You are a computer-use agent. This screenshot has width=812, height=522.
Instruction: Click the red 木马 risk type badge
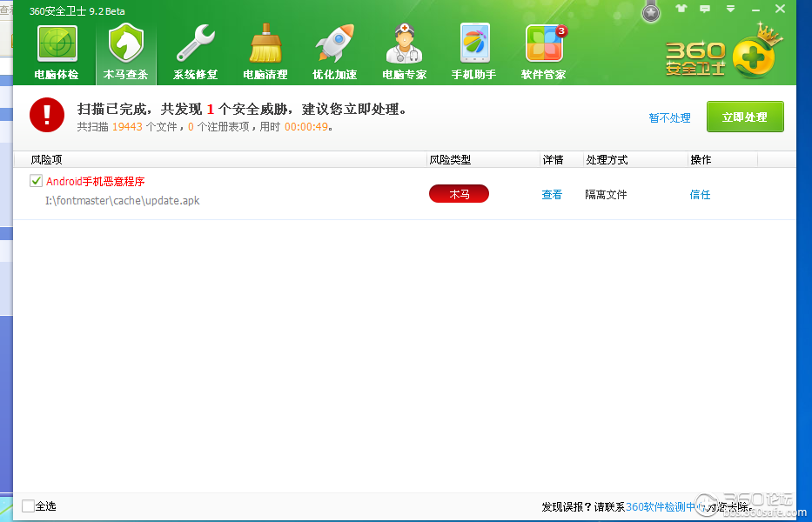coord(459,194)
